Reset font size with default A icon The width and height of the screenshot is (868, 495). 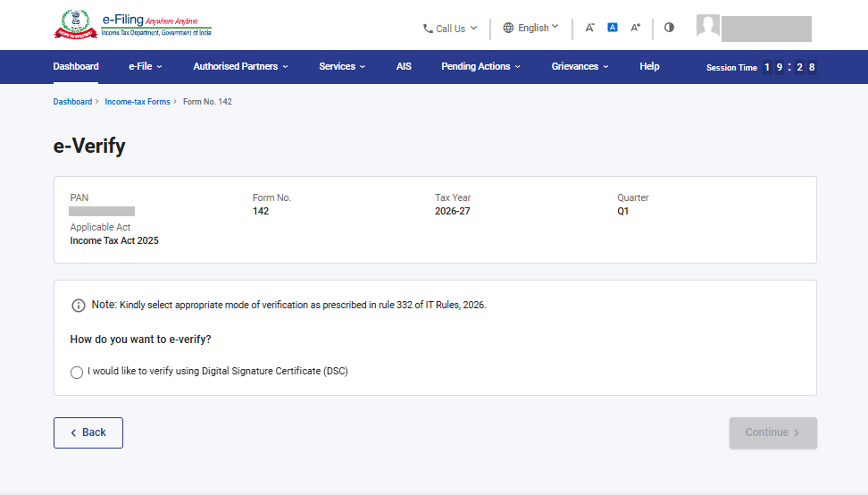613,27
